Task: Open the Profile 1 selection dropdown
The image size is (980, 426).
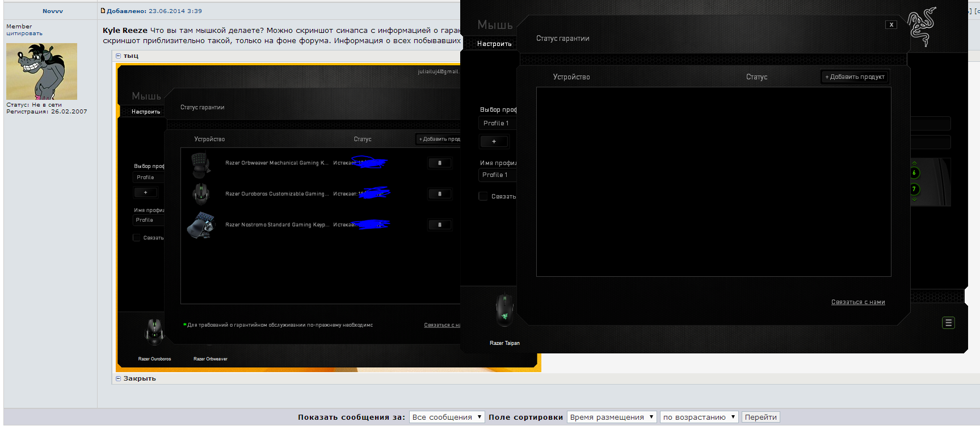Action: click(498, 123)
